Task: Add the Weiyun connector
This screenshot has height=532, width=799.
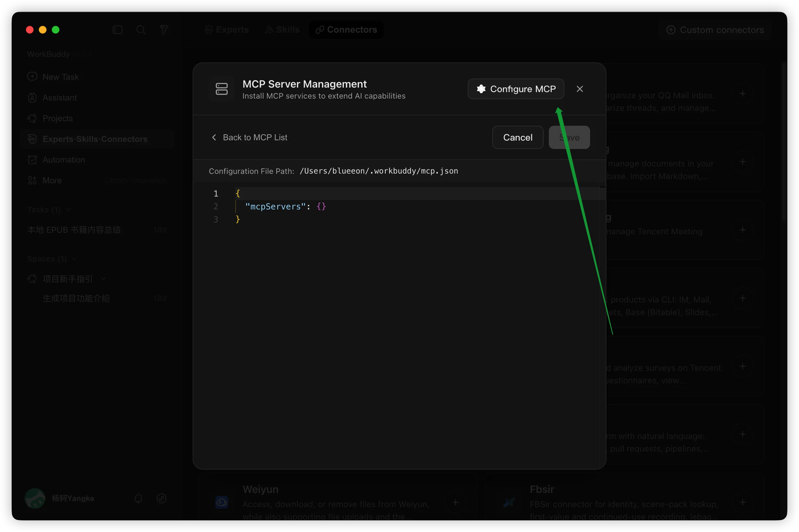Action: (455, 502)
